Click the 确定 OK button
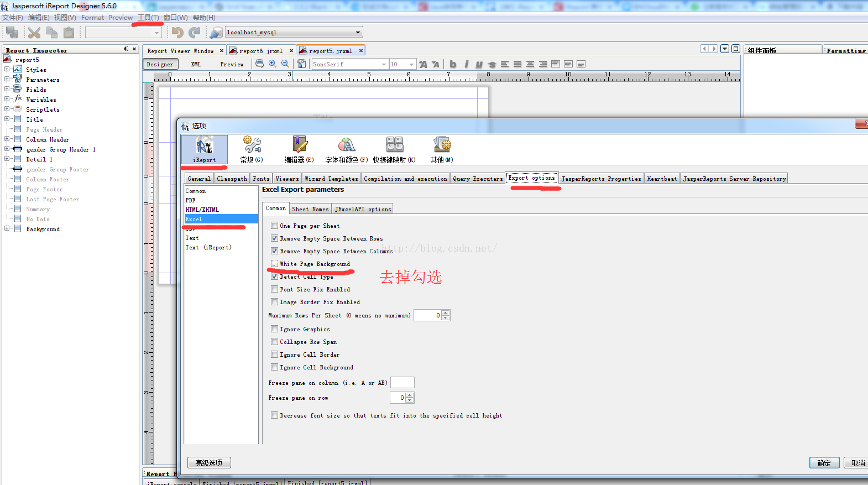868x485 pixels. click(x=824, y=463)
